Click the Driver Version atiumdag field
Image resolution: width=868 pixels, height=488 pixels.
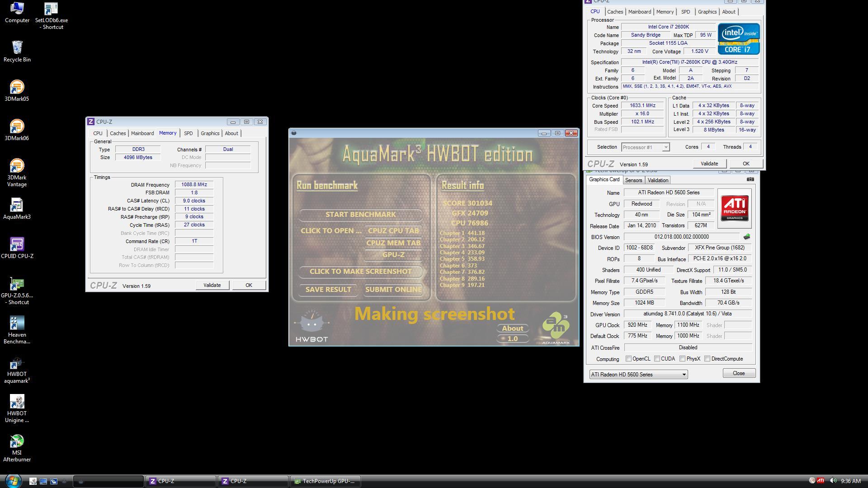[687, 314]
